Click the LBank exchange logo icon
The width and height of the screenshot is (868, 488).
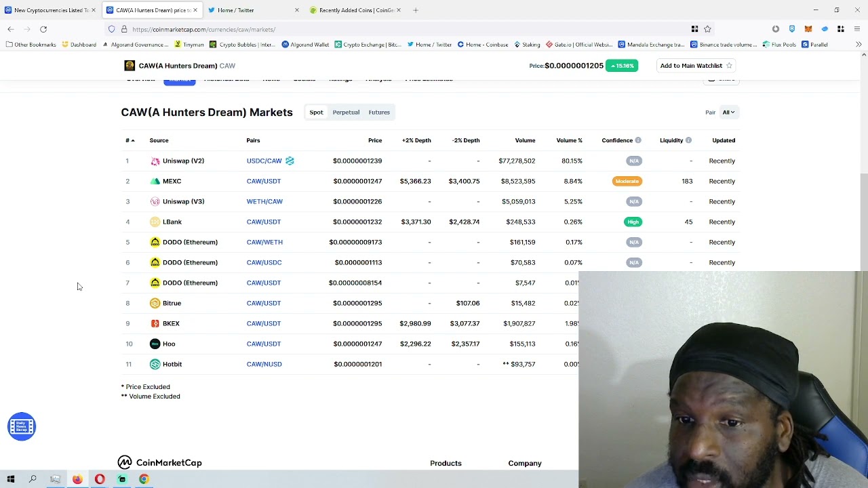(x=155, y=222)
